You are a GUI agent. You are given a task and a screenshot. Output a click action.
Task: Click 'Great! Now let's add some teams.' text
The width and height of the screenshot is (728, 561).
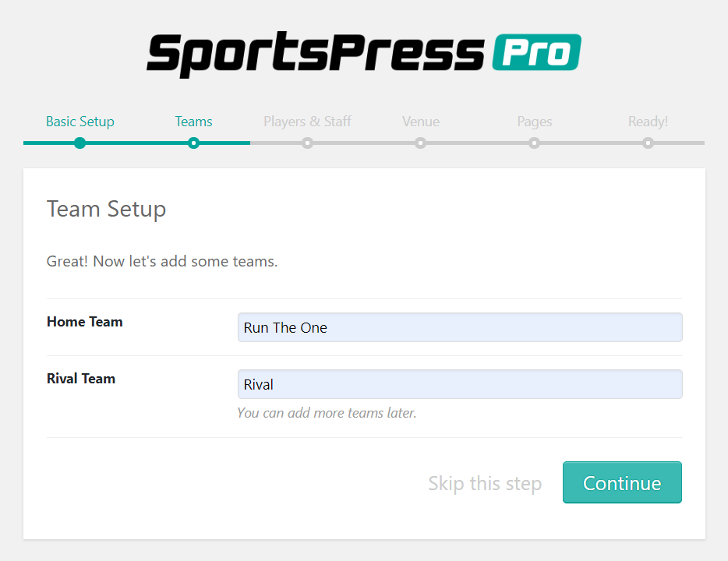click(x=162, y=261)
